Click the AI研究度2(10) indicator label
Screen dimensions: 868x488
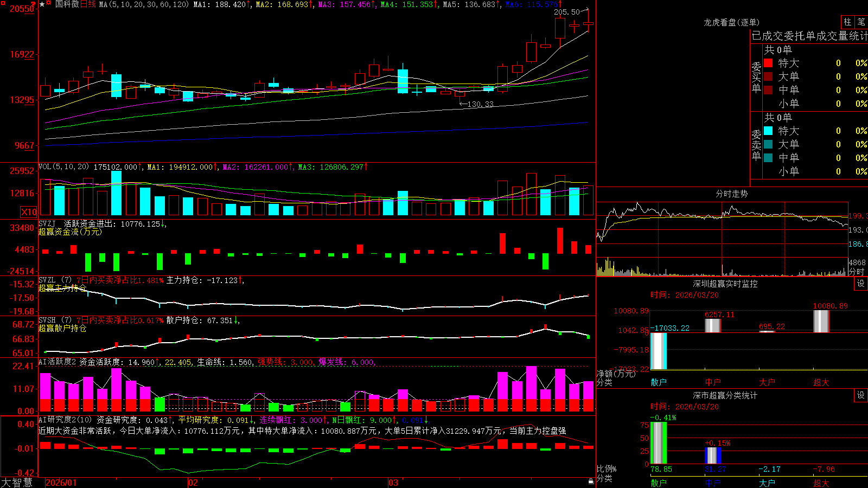pyautogui.click(x=66, y=420)
